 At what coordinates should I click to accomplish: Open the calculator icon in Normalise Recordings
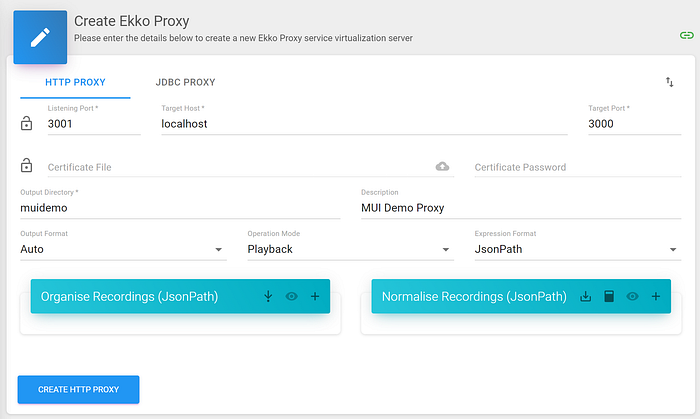pos(609,296)
